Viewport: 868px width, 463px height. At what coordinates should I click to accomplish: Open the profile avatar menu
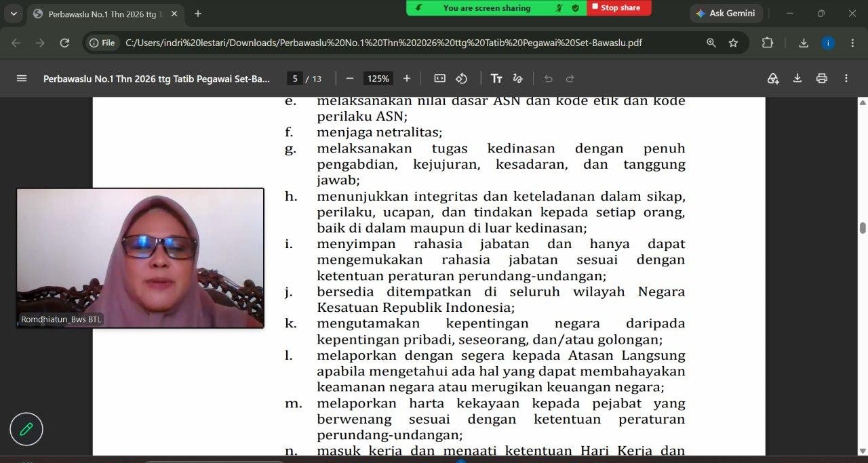[828, 43]
